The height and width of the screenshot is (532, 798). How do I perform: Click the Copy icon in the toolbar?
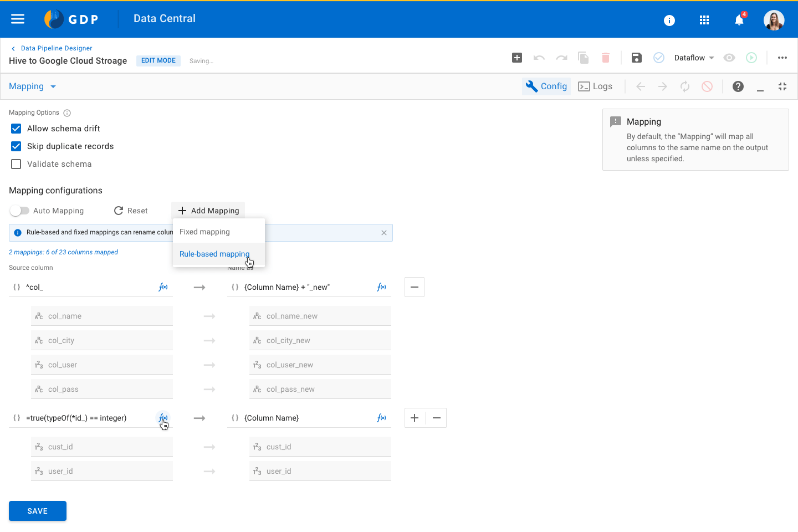(x=583, y=58)
